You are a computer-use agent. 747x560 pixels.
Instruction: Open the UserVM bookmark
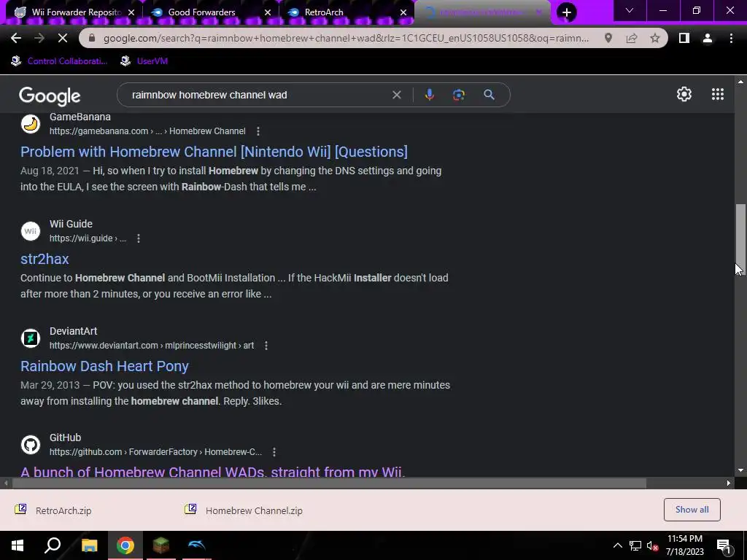(x=144, y=61)
